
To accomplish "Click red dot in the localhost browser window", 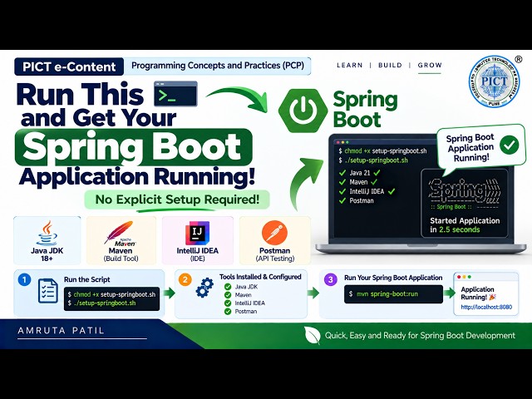I will [x=459, y=277].
